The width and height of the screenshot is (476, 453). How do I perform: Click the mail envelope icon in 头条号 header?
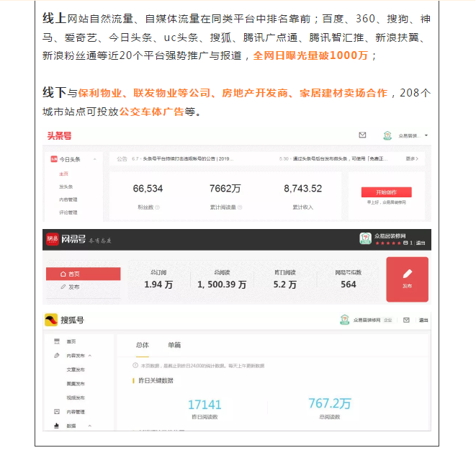[362, 135]
